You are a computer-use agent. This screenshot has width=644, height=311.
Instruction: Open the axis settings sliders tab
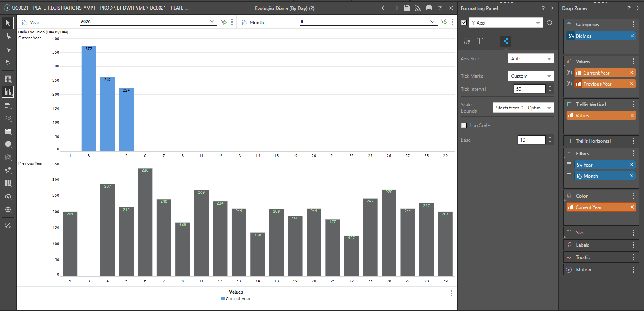506,41
